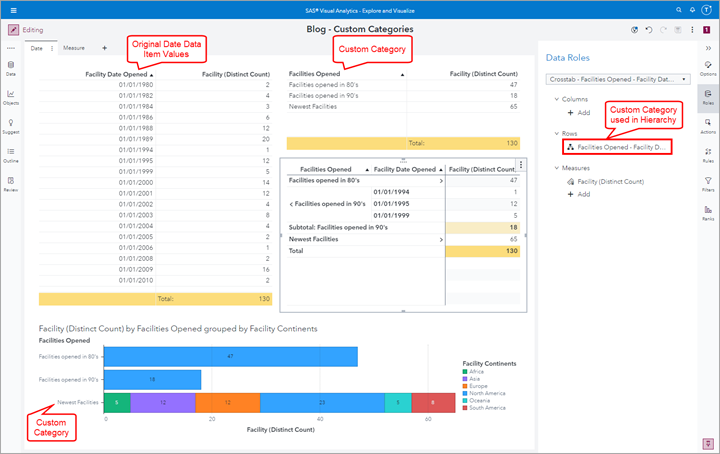Click the red South America bar segment

(x=433, y=403)
